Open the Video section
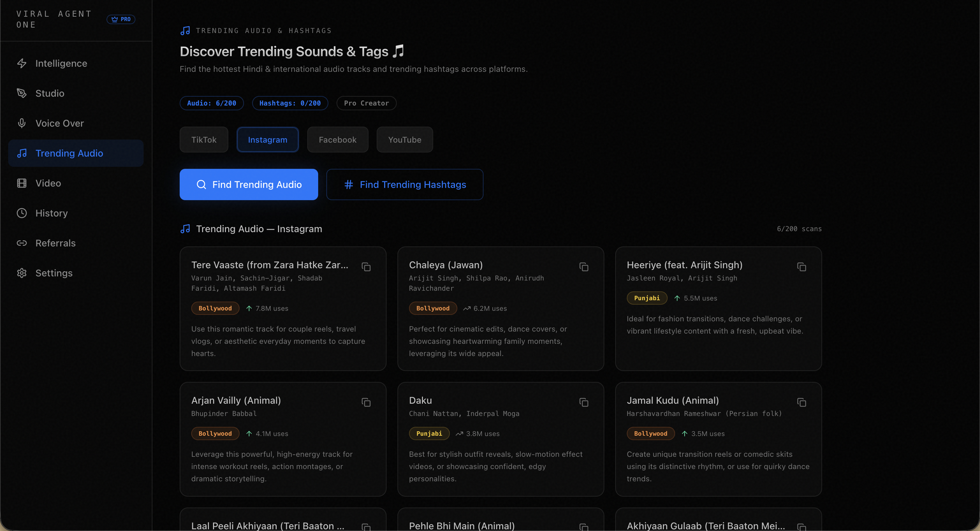Screen dimensions: 980x531 [x=48, y=183]
